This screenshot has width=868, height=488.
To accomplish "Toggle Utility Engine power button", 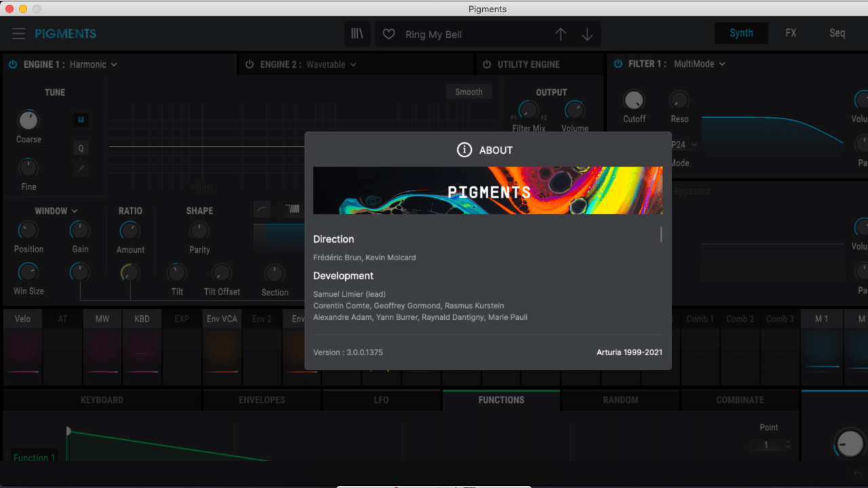I will click(487, 64).
